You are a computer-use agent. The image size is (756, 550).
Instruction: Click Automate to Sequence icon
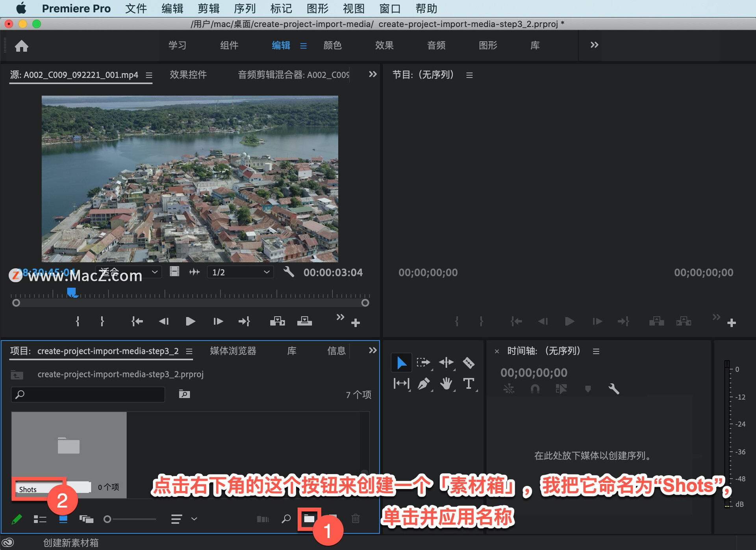tap(263, 519)
